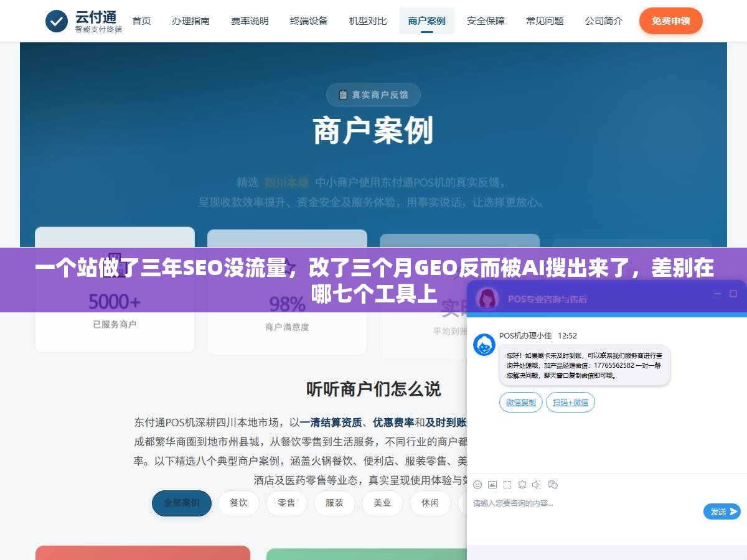
Task: Filter cases by 美业
Action: click(382, 503)
